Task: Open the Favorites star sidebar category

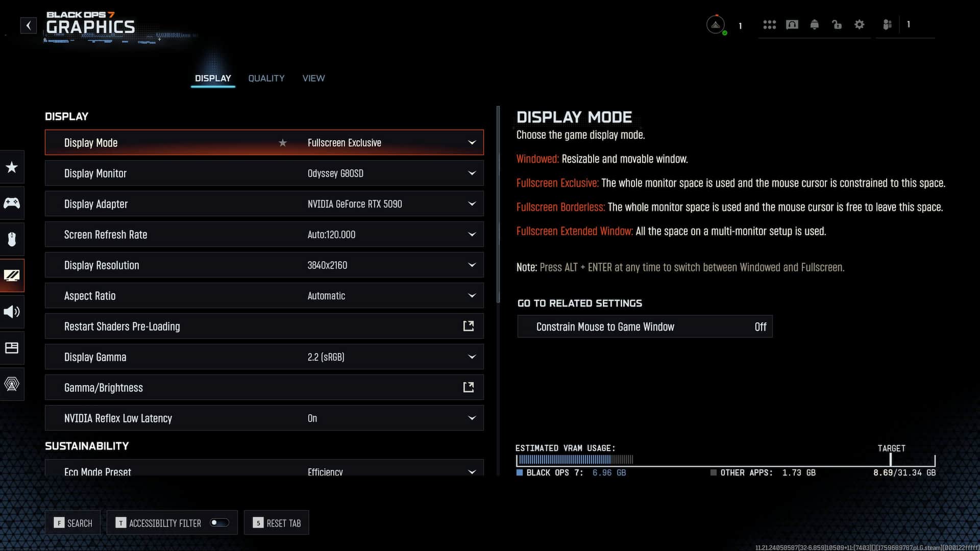Action: (x=12, y=167)
